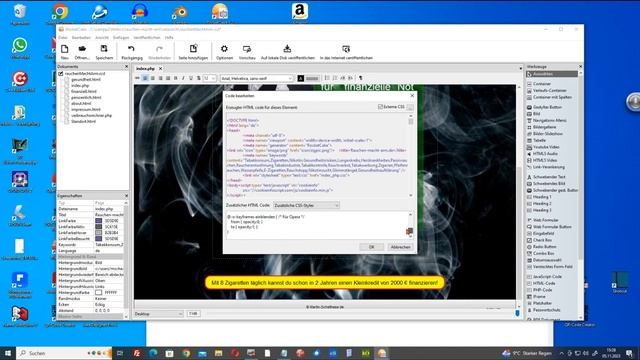Open the Ansicht menu

click(x=102, y=38)
